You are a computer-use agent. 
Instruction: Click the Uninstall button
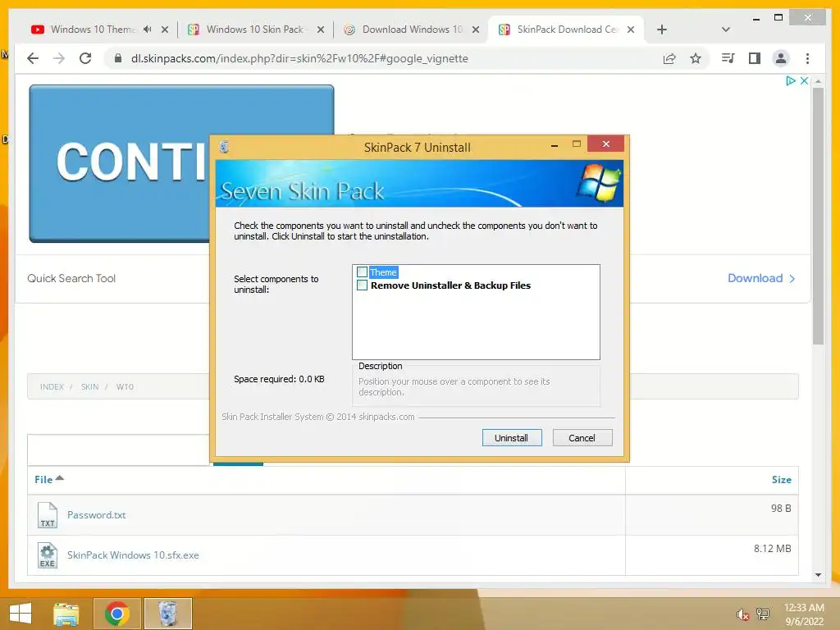[512, 438]
